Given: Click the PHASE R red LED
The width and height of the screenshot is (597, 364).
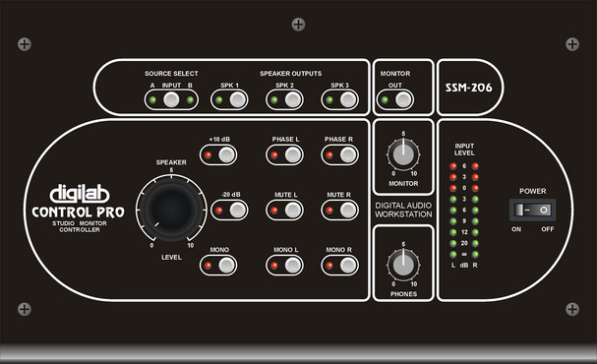Looking at the screenshot, I should coord(329,155).
